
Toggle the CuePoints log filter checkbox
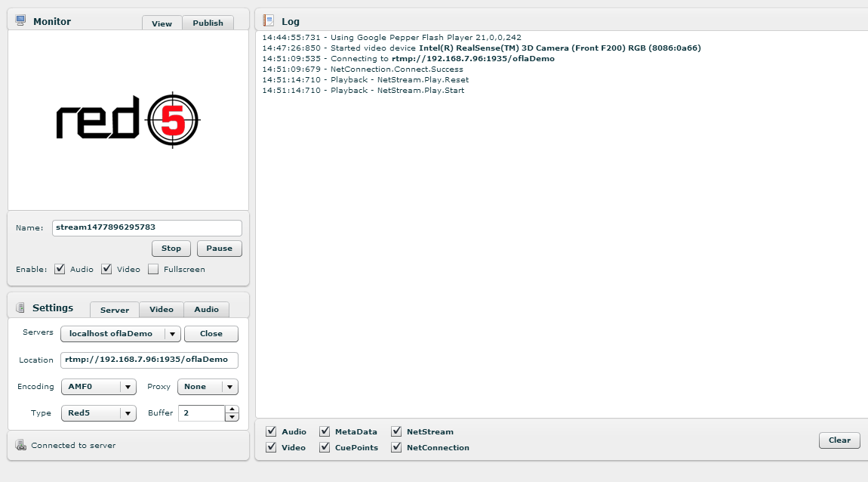tap(325, 447)
